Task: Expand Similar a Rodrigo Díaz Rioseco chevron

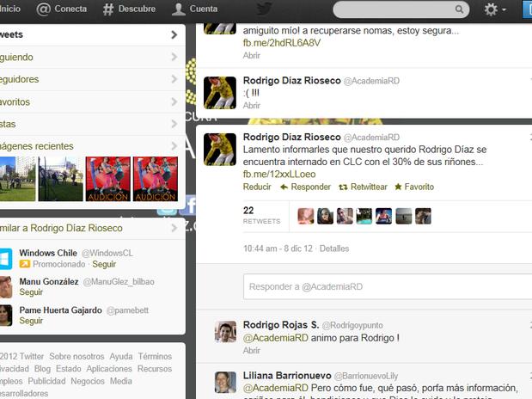Action: [x=174, y=228]
